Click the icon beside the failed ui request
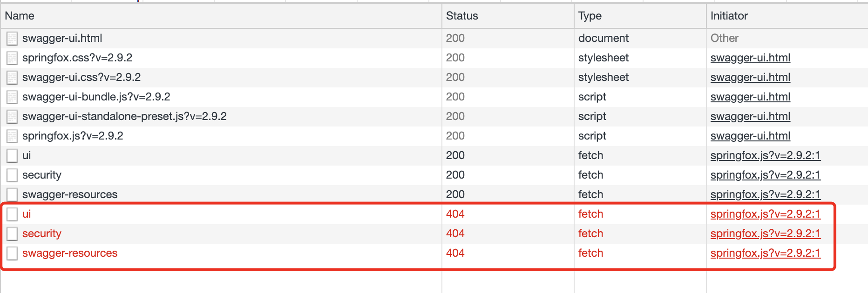This screenshot has height=293, width=868. pos(12,214)
